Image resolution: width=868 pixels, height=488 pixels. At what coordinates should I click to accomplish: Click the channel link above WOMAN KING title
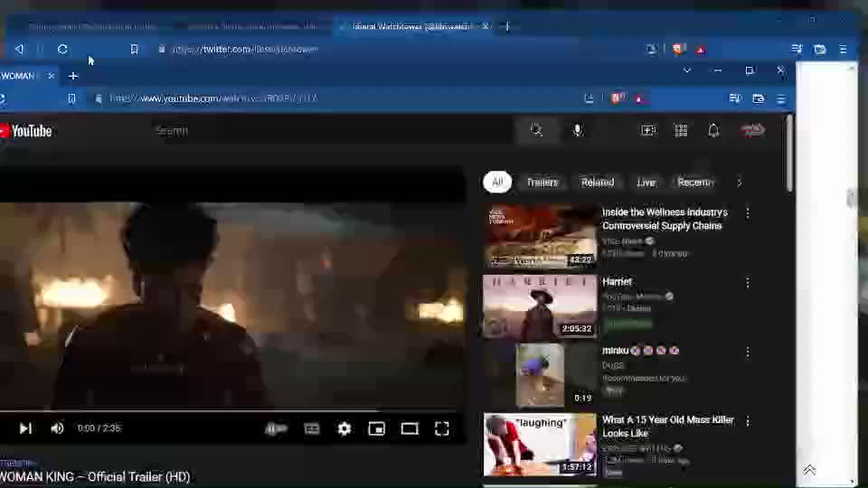(16, 463)
